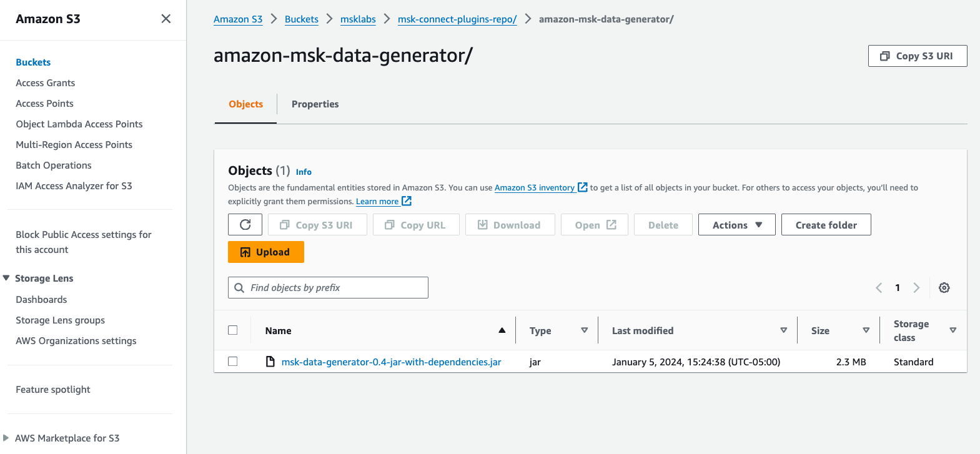Click the file icon beside the jar name
This screenshot has height=454, width=980.
(270, 362)
